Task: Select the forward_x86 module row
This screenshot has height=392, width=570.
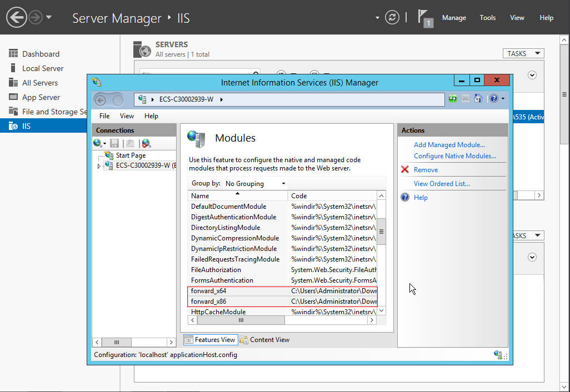Action: pos(282,301)
